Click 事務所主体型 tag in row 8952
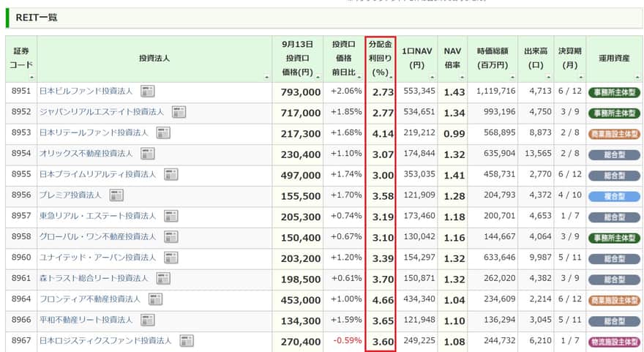 (615, 113)
